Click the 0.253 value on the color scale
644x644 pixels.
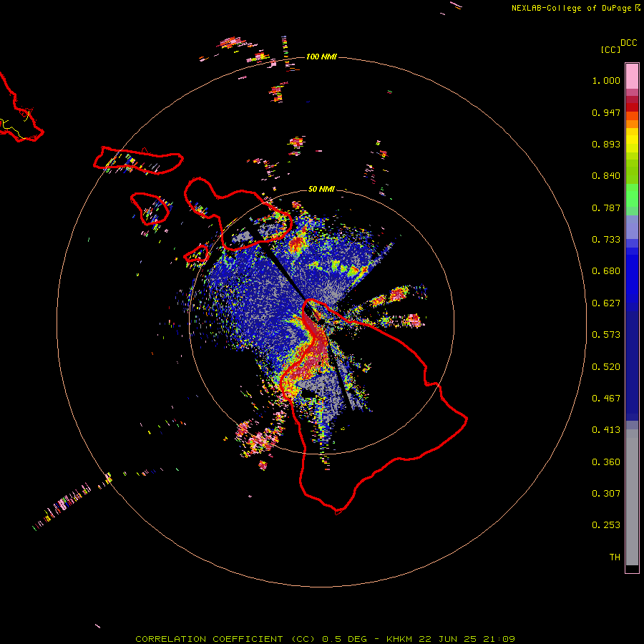coord(606,525)
